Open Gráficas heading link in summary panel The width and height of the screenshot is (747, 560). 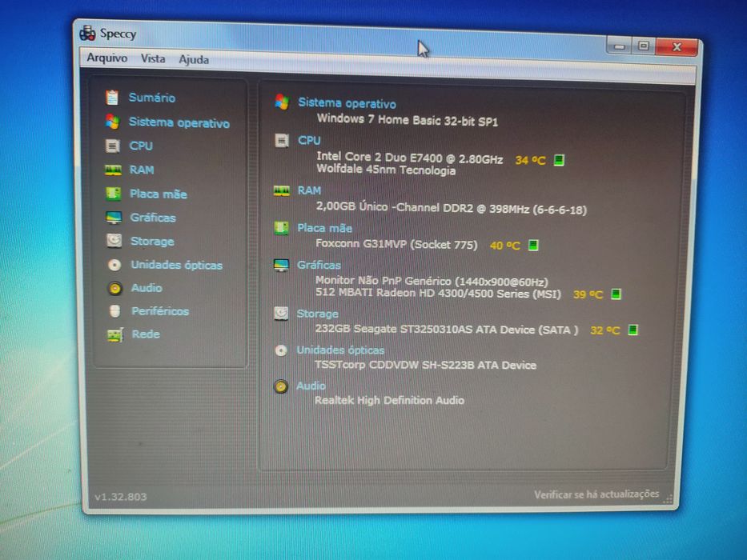pyautogui.click(x=319, y=265)
